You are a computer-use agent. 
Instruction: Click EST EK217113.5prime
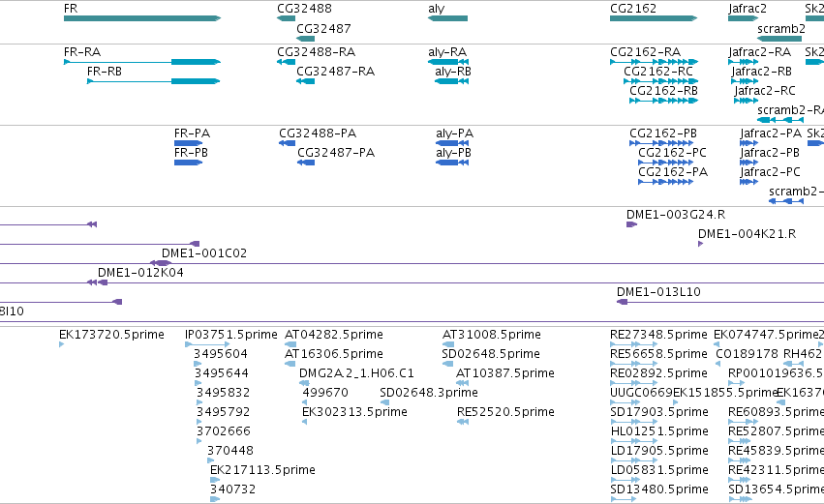(262, 470)
